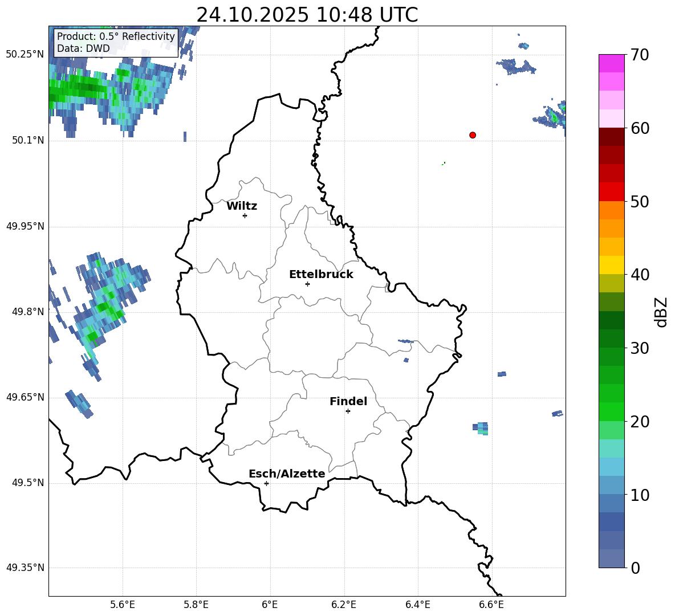
Task: Click the 'Data: DWD' text
Action: click(83, 48)
